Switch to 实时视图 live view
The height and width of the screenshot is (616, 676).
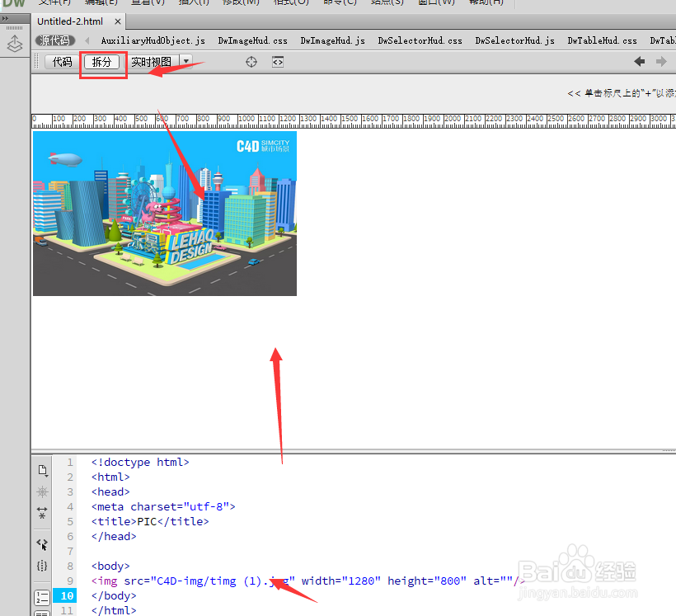pos(151,62)
